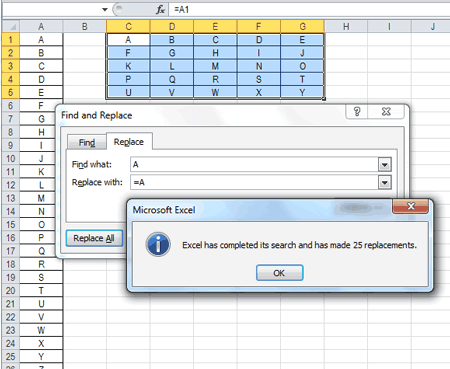Viewport: 450px width, 369px height.
Task: Click cell A19 containing S
Action: click(x=41, y=277)
